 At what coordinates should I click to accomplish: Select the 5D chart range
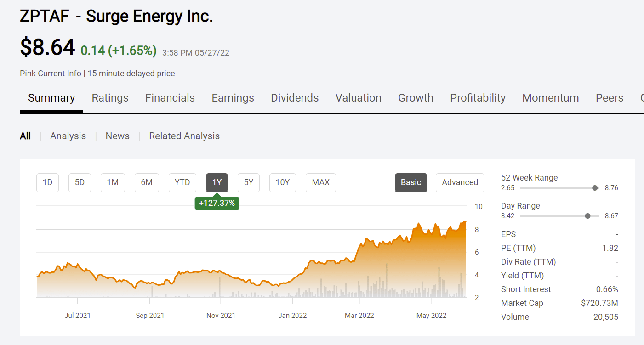(x=79, y=182)
